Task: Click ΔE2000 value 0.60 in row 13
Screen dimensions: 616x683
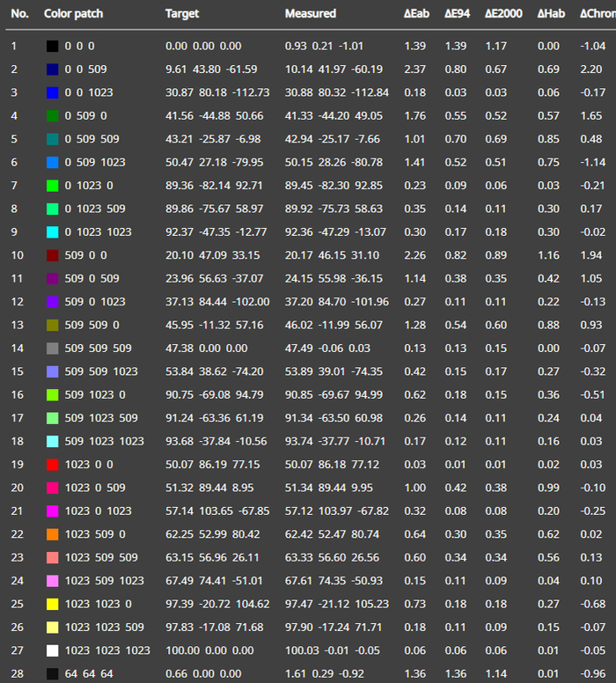Action: pyautogui.click(x=495, y=325)
